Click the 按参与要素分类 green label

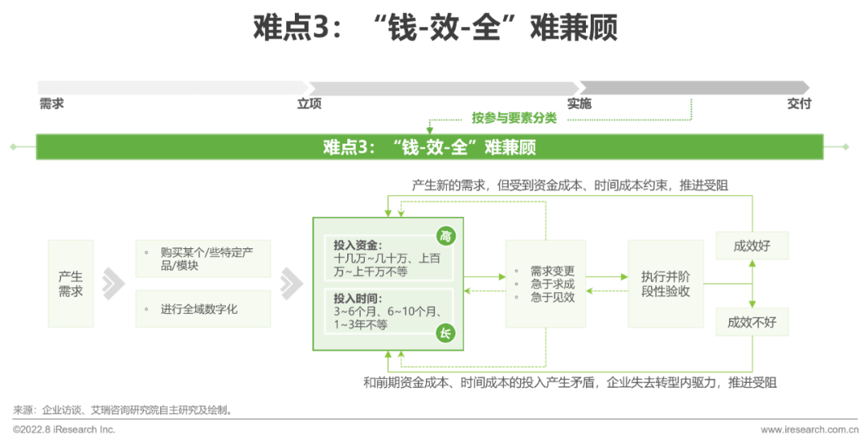pos(514,119)
